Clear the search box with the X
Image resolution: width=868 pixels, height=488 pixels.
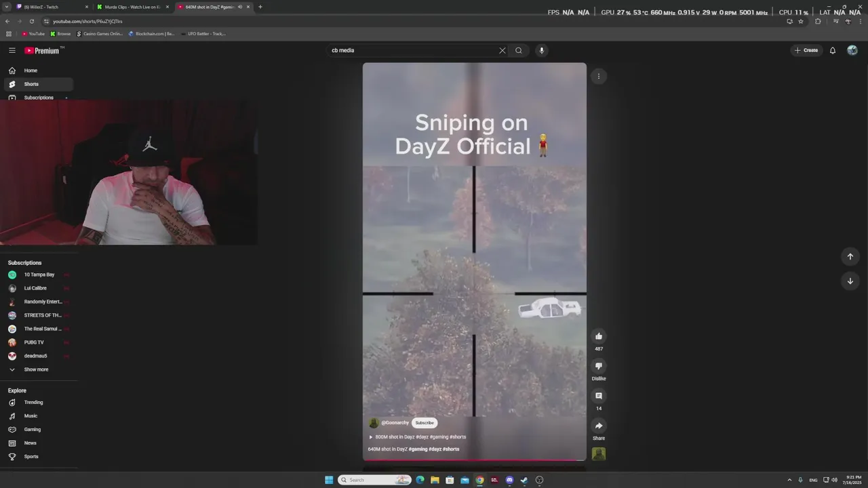502,50
